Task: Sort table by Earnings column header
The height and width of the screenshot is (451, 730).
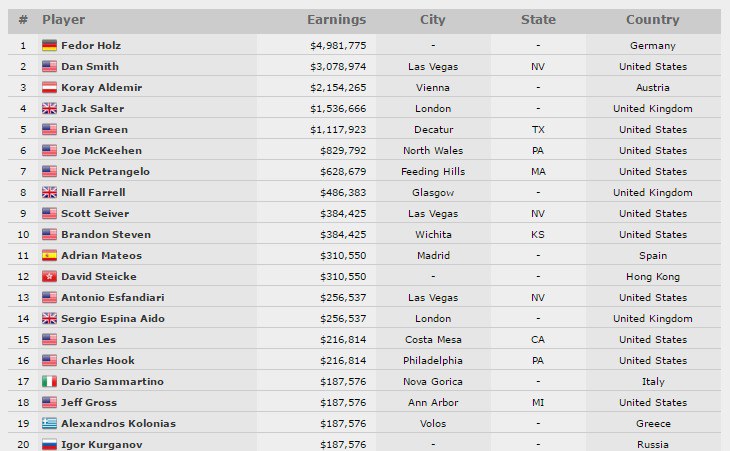Action: coord(336,20)
